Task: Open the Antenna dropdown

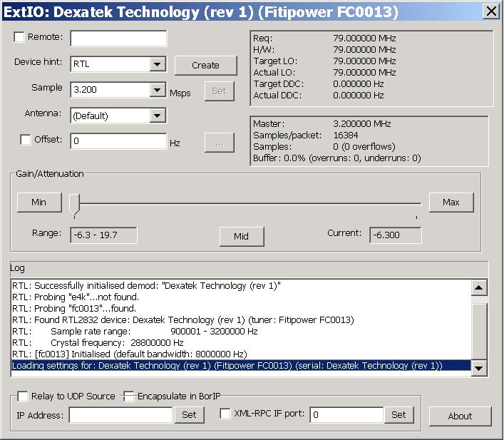Action: [x=157, y=116]
